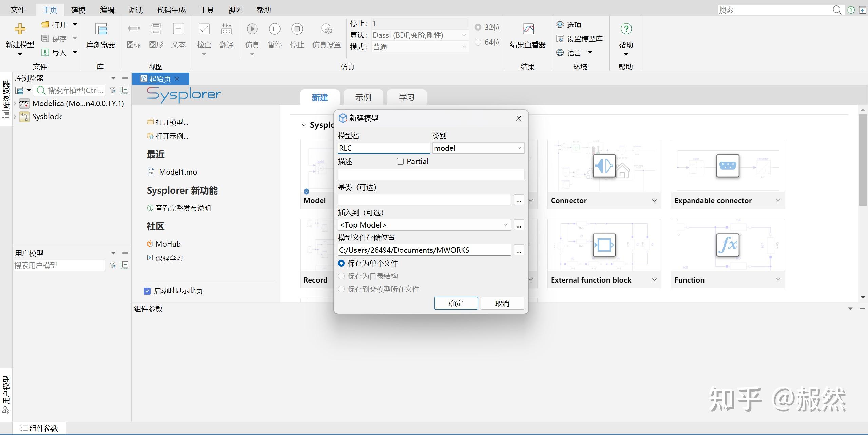The width and height of the screenshot is (868, 435).
Task: Open the 模式 普通 mode dropdown
Action: coord(420,47)
